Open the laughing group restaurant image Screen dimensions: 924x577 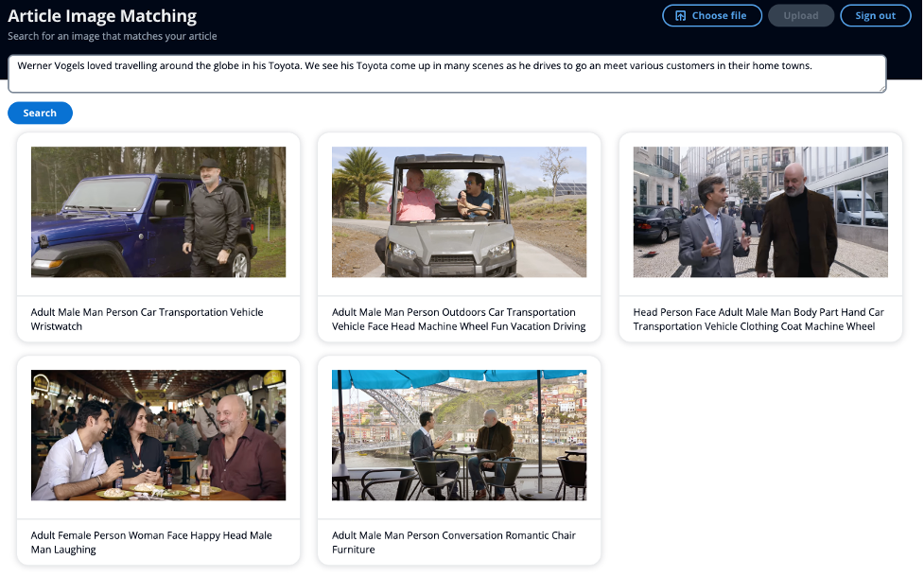(x=159, y=435)
